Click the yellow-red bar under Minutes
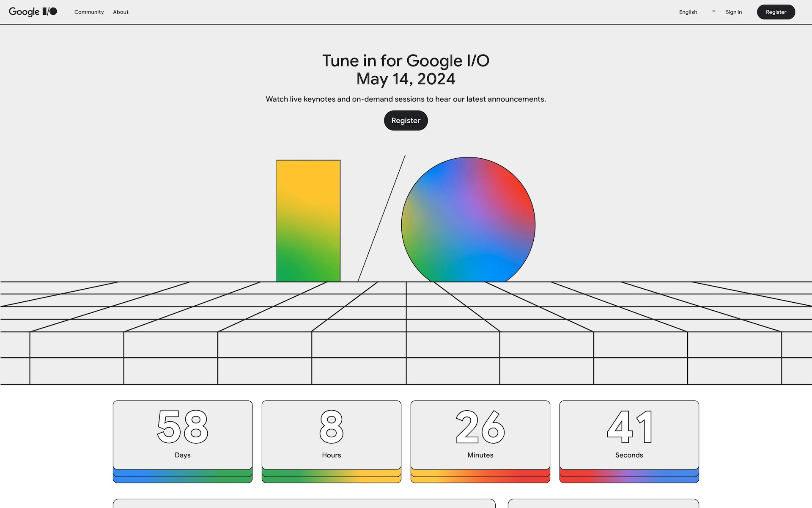The height and width of the screenshot is (508, 812). click(x=480, y=476)
